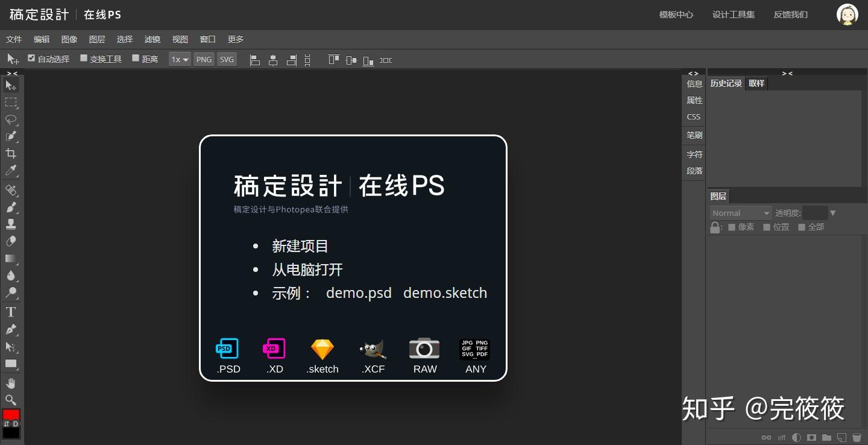Click the delete layer trash icon
The width and height of the screenshot is (868, 445).
coord(857,437)
